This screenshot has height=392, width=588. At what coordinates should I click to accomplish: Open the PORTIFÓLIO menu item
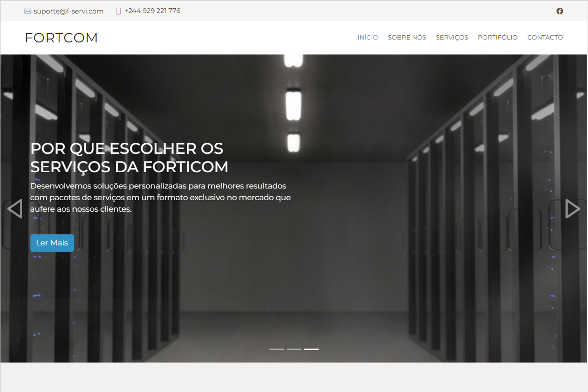(498, 37)
